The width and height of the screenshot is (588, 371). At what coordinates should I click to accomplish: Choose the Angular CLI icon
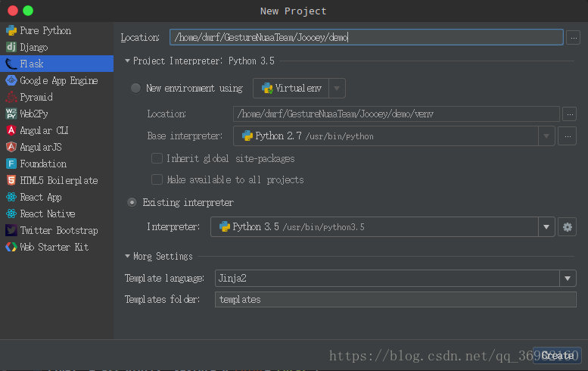point(11,130)
